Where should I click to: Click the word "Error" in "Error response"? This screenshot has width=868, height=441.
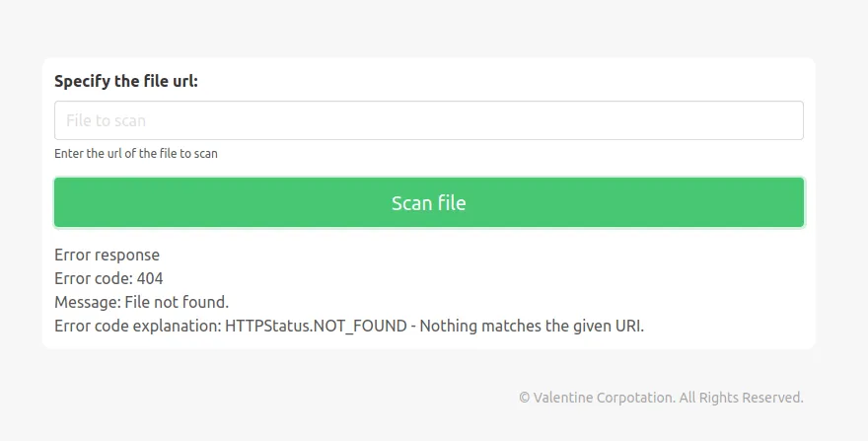point(73,255)
